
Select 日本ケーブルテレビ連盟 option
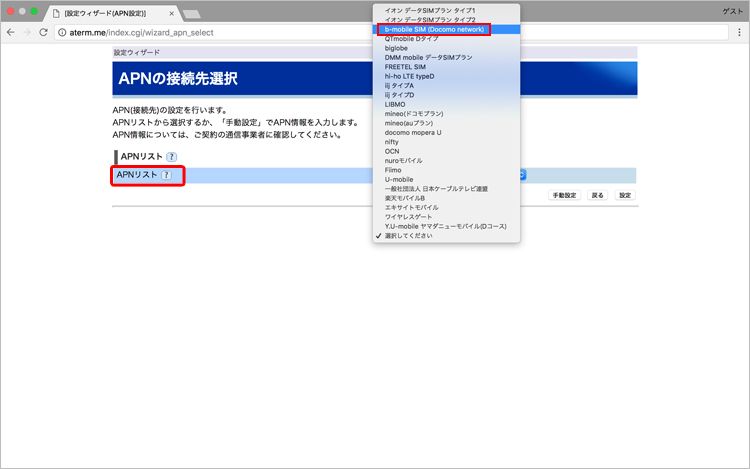coord(446,189)
